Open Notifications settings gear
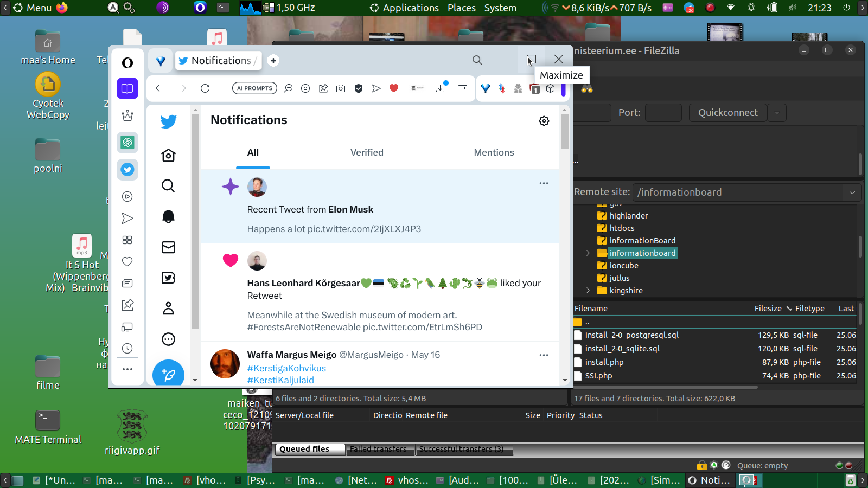Image resolution: width=868 pixels, height=488 pixels. click(544, 121)
